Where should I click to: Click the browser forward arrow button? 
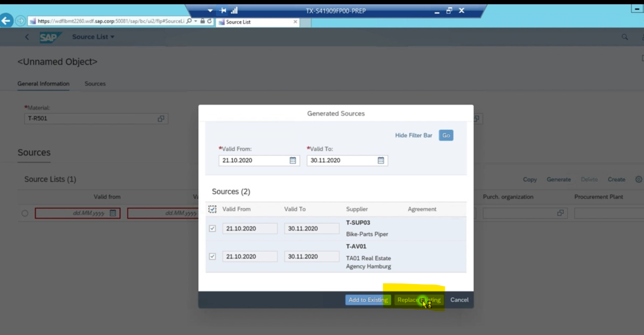[x=20, y=21]
